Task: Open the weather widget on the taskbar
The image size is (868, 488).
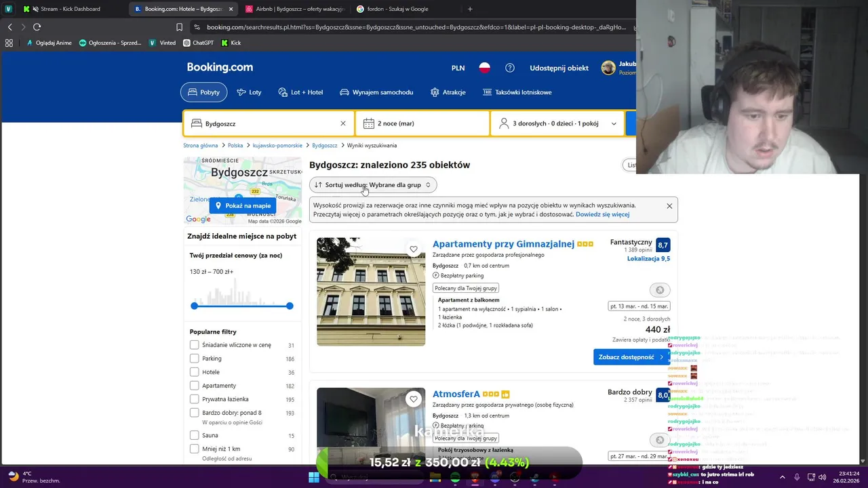Action: point(34,477)
